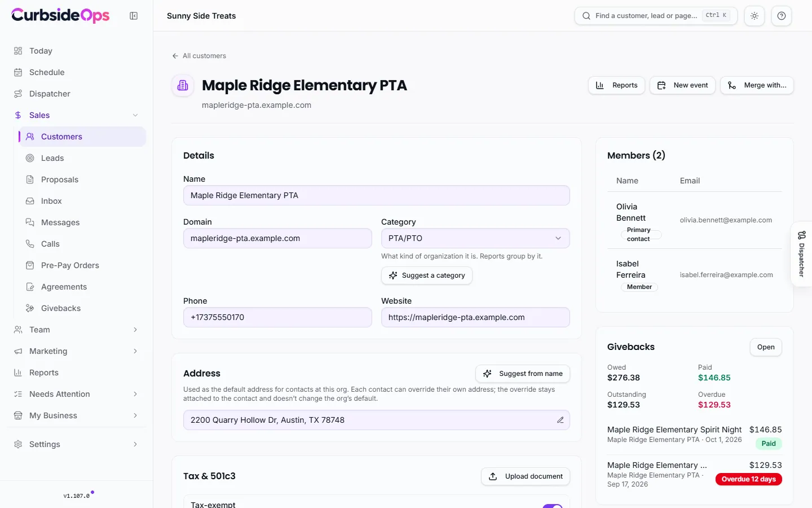The image size is (812, 508).
Task: Click the Website input field
Action: [475, 317]
